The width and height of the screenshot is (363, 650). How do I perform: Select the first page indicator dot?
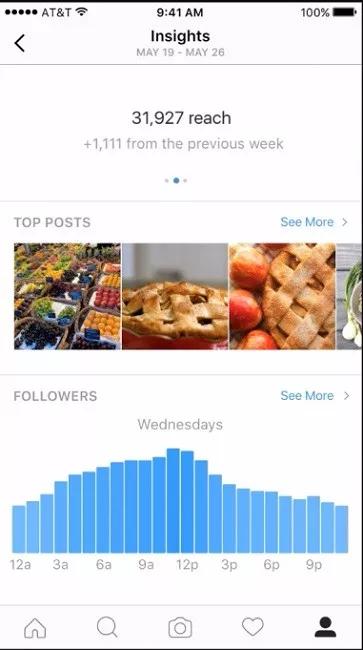[167, 180]
